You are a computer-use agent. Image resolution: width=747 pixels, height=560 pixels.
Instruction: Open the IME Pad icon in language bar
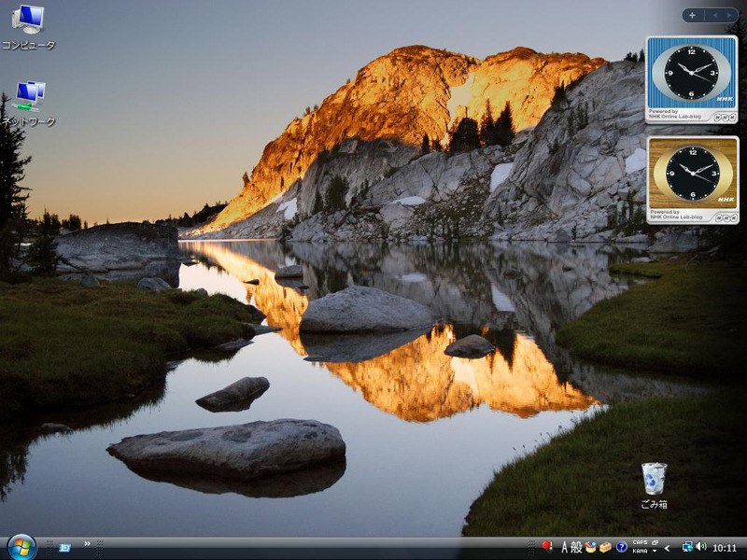click(x=591, y=547)
